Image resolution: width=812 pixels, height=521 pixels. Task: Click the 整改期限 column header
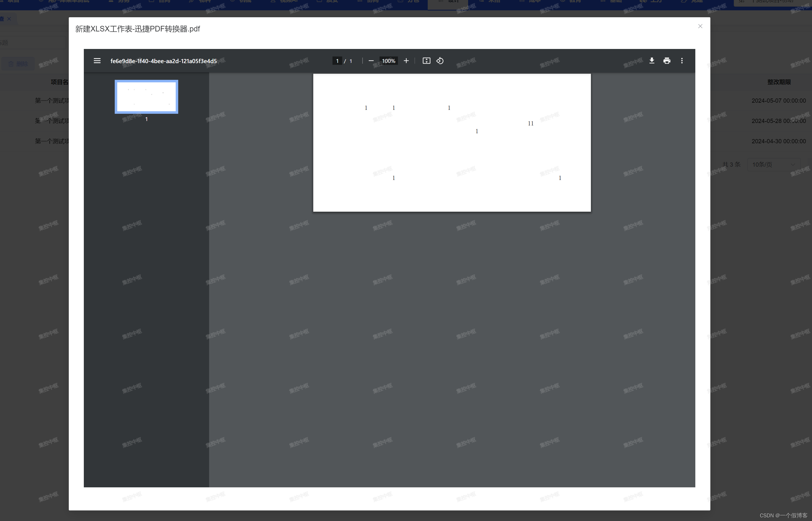coord(779,82)
